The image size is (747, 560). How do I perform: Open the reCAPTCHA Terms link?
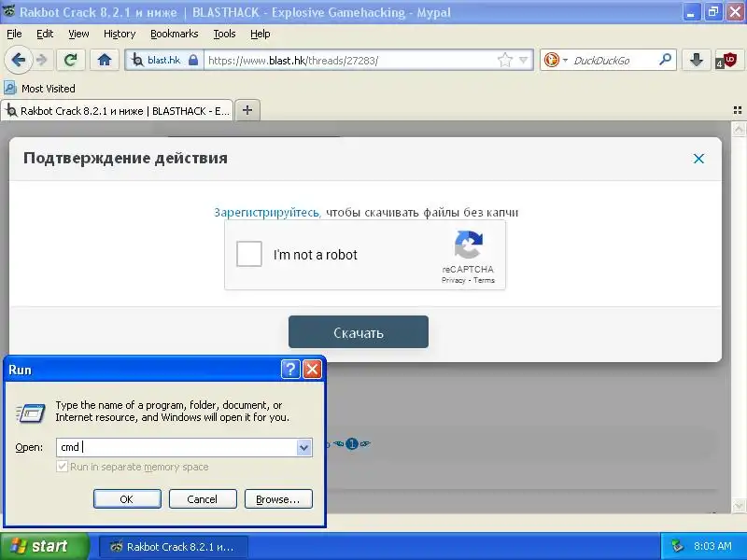pos(484,280)
